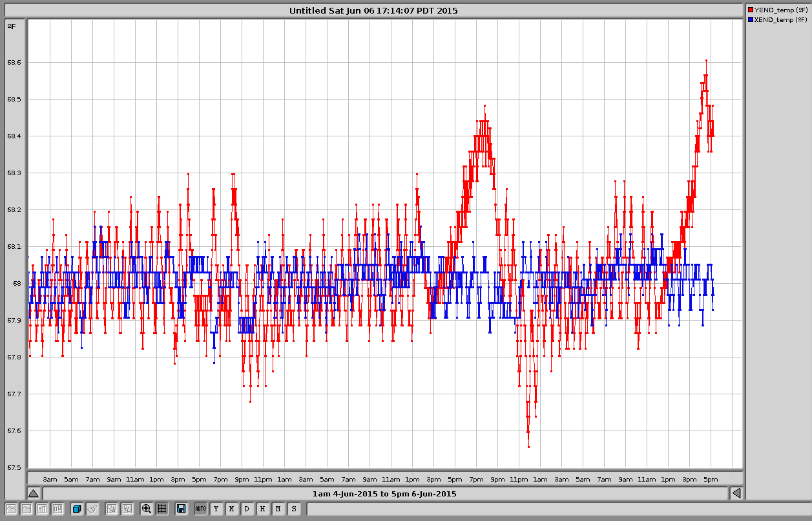Click the 68.4 y-axis tick label
The image size is (812, 521).
tap(14, 136)
